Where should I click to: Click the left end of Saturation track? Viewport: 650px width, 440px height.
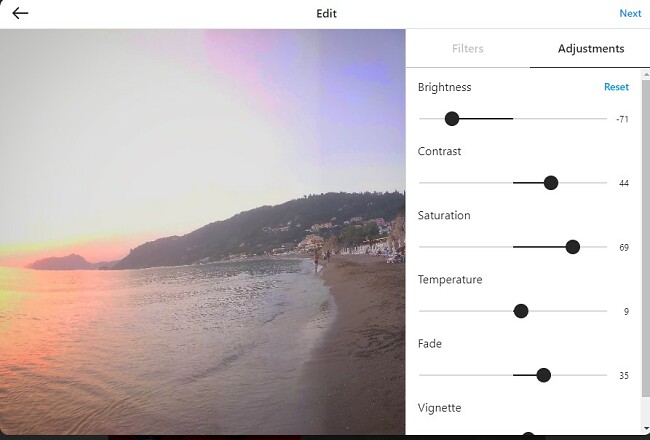click(x=421, y=247)
